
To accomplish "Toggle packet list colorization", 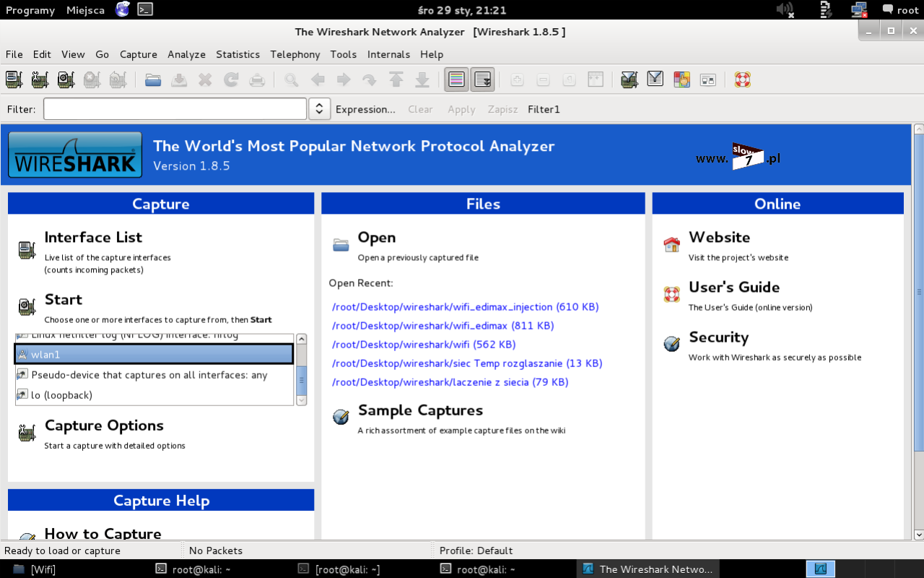I will (x=456, y=79).
